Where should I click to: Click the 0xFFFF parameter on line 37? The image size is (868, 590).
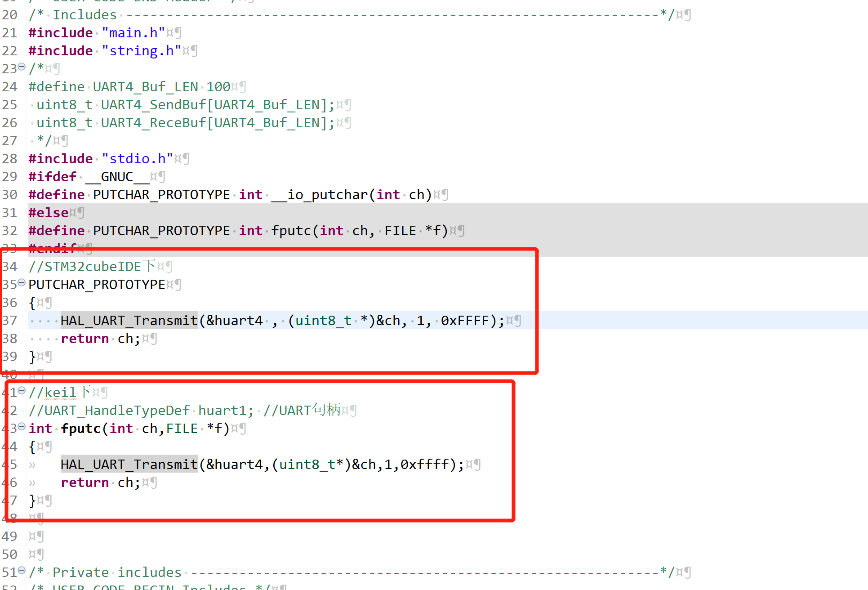(x=467, y=320)
